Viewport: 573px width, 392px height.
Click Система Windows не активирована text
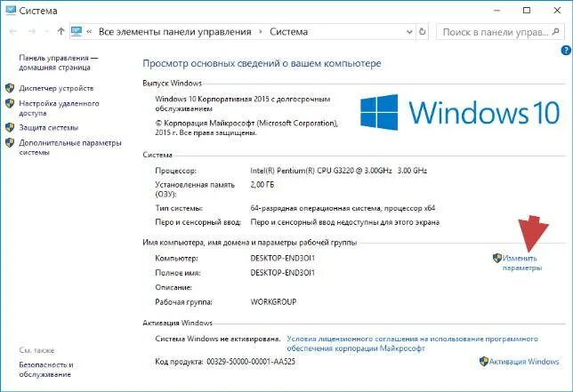[218, 339]
